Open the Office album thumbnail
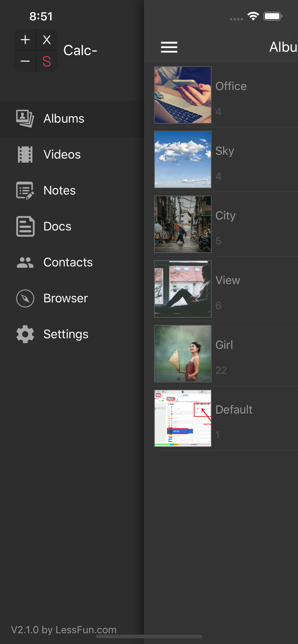The image size is (298, 644). click(x=183, y=95)
